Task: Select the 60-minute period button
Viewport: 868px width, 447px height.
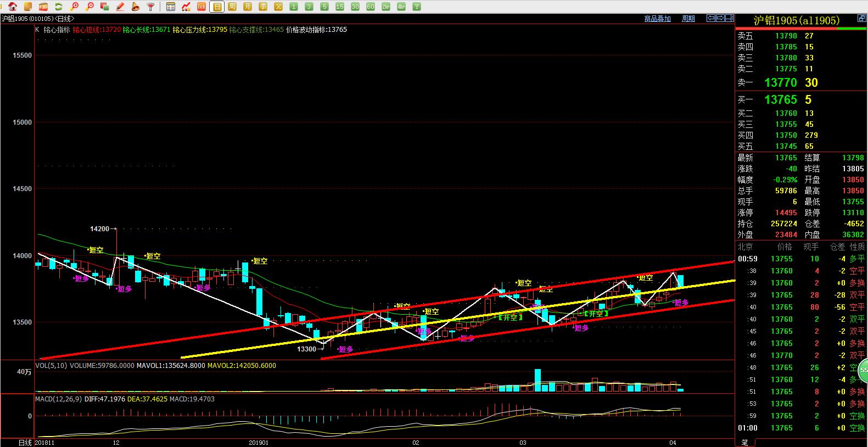Action: tap(371, 7)
